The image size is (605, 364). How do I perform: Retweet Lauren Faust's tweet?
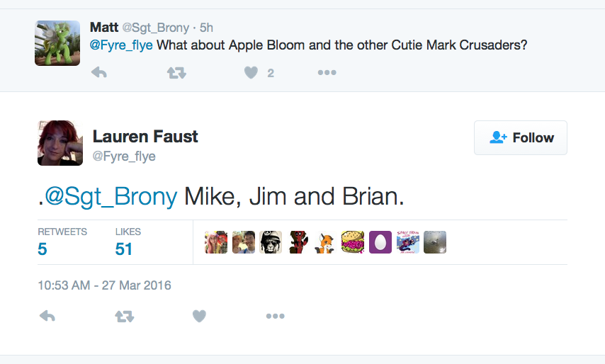coord(124,316)
